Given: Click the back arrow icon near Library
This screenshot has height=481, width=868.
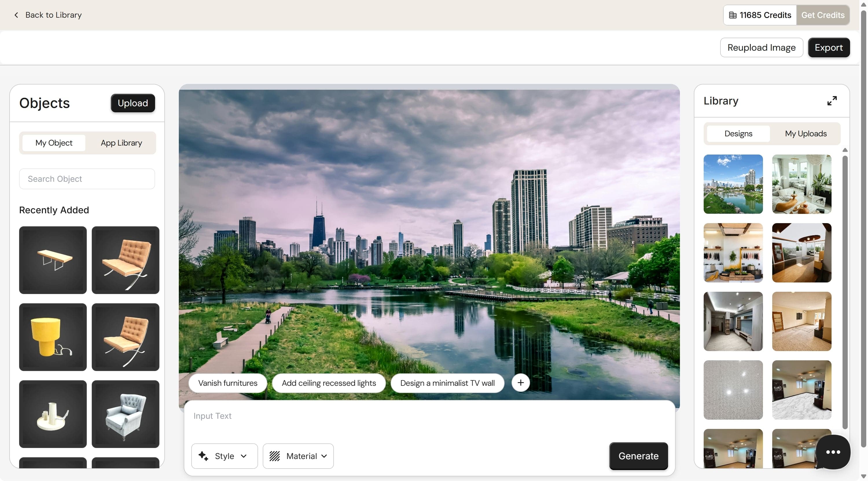Looking at the screenshot, I should point(16,15).
